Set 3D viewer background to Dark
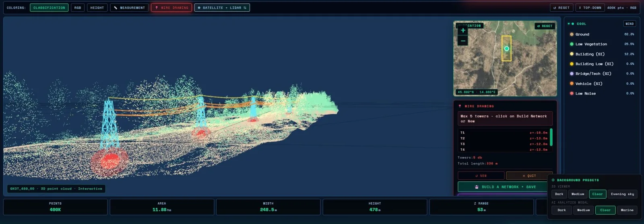The image size is (644, 224). pyautogui.click(x=559, y=194)
